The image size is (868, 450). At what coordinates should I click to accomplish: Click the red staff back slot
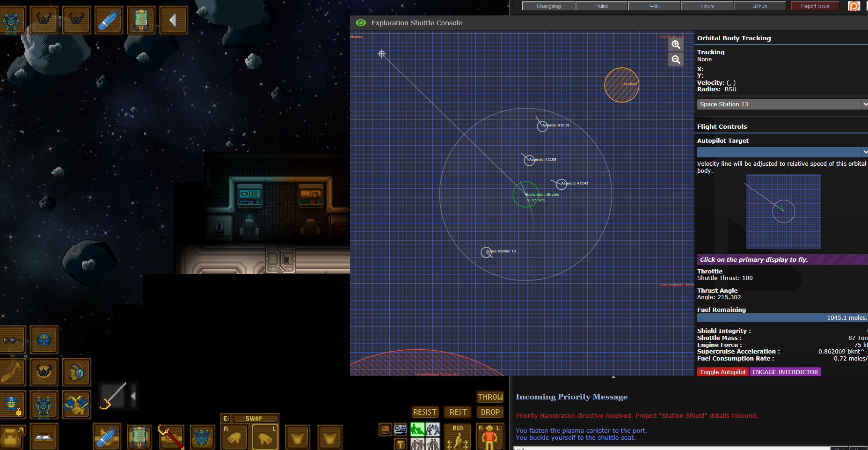171,437
